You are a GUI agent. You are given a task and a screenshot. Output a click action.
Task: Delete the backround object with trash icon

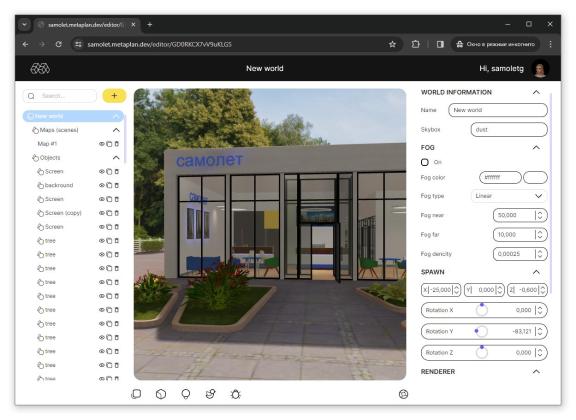pos(117,185)
